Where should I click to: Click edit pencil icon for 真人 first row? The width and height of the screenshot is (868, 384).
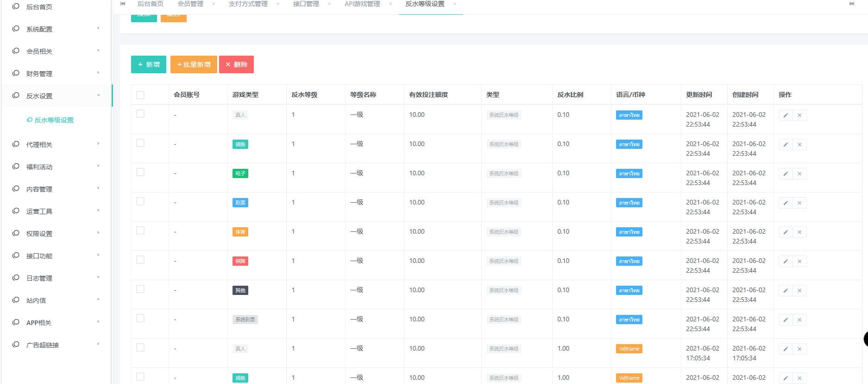pos(786,115)
